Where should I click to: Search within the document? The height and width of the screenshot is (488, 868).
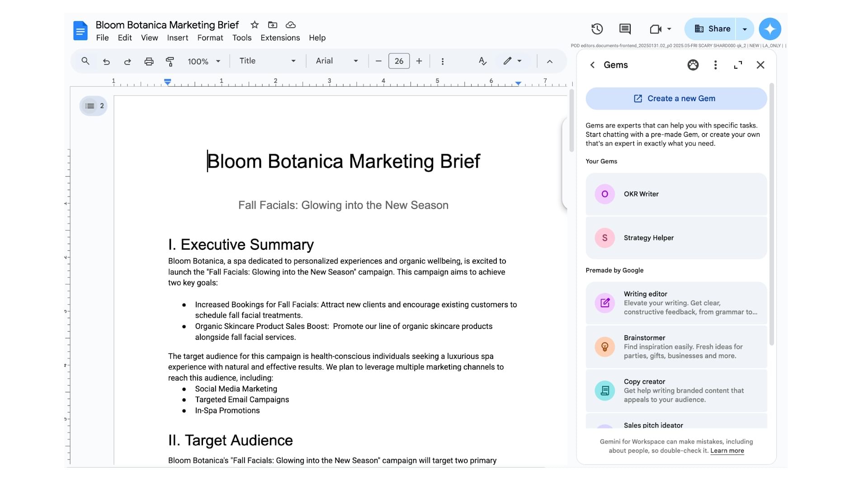pos(85,61)
